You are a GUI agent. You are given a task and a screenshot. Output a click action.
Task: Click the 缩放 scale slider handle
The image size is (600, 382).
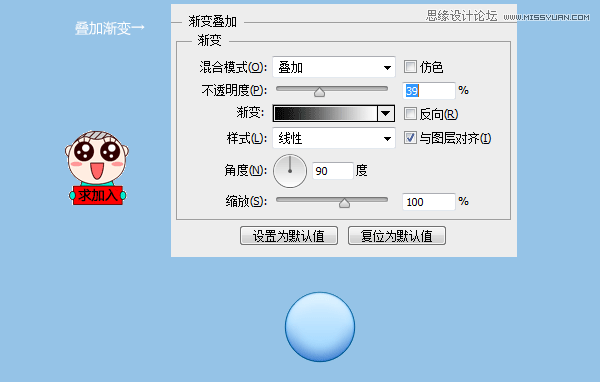tap(344, 203)
